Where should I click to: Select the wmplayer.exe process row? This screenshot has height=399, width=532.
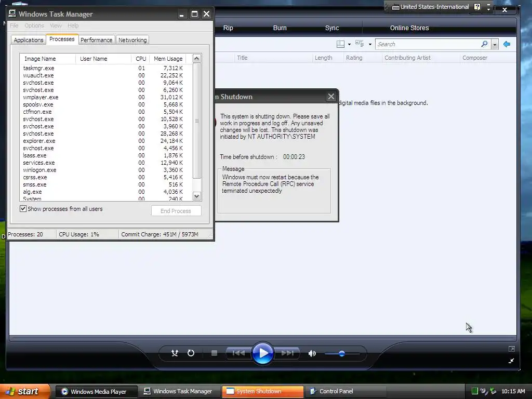pyautogui.click(x=106, y=97)
